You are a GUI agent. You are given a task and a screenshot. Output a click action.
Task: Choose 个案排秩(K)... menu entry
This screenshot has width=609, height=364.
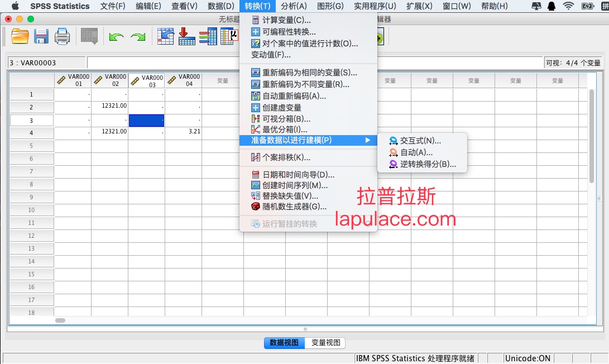(308, 157)
